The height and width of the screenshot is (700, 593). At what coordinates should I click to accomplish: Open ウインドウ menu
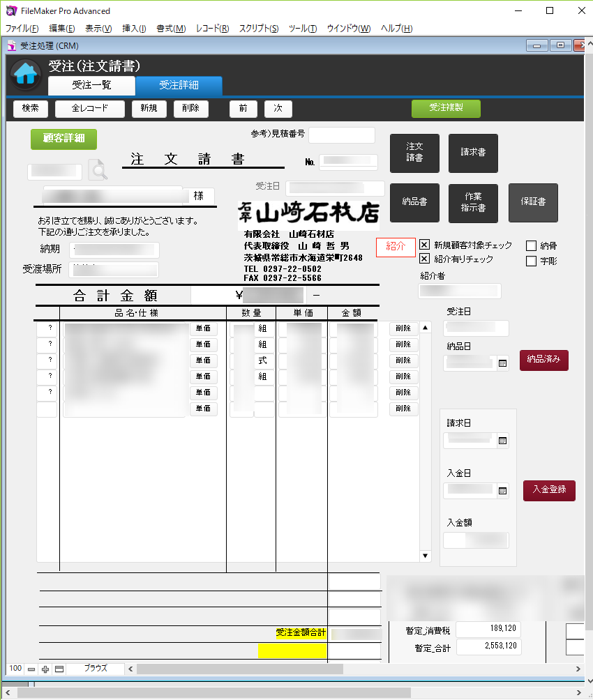pos(349,28)
